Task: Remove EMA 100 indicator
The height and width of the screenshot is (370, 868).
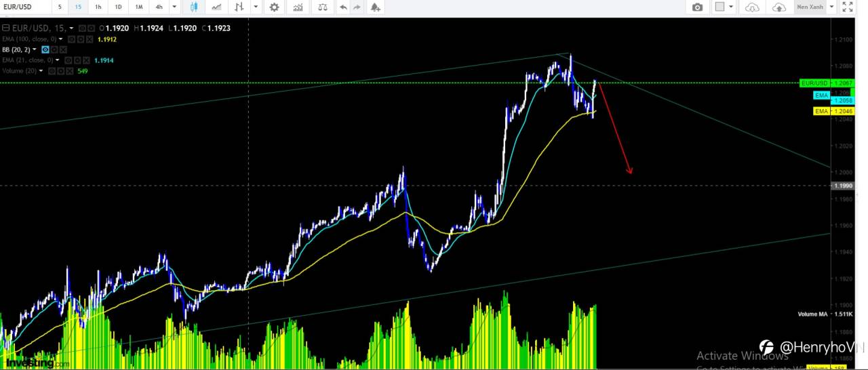Action: [90, 39]
